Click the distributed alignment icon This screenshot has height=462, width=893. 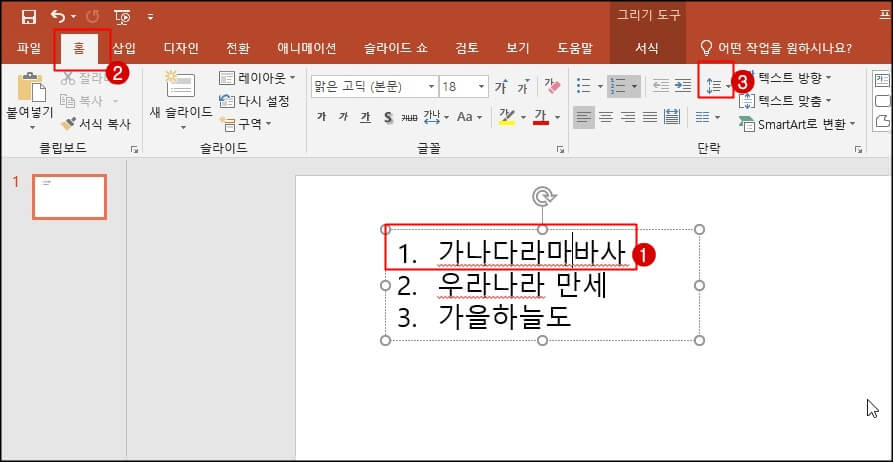point(672,117)
